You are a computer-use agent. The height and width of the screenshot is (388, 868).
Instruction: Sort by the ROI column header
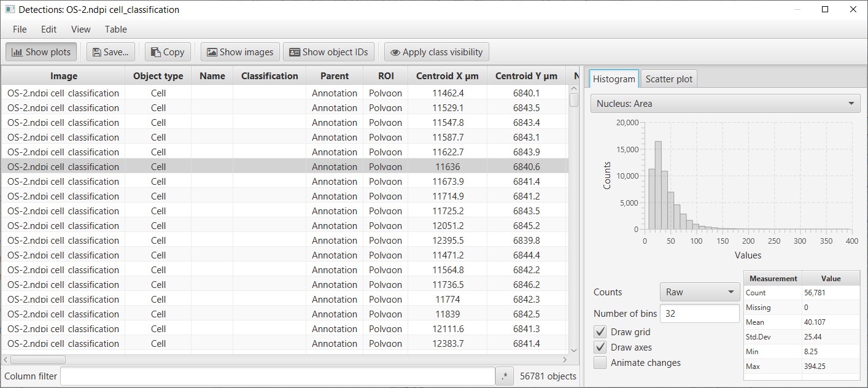point(386,76)
